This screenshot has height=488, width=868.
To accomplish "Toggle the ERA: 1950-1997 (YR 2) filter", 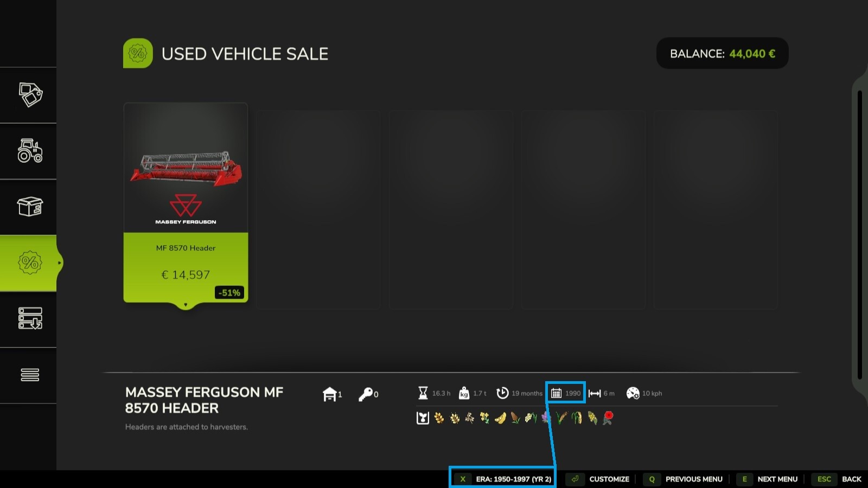I will click(x=503, y=479).
